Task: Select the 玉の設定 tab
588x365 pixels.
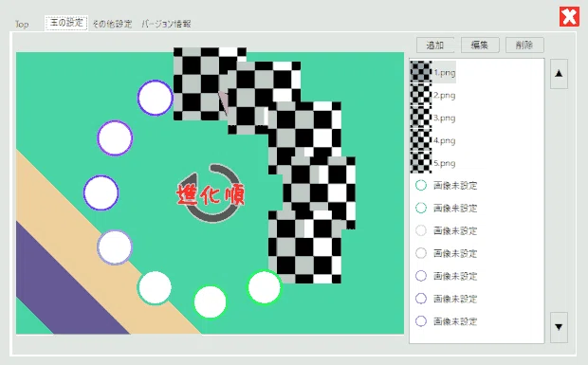Action: coord(66,23)
